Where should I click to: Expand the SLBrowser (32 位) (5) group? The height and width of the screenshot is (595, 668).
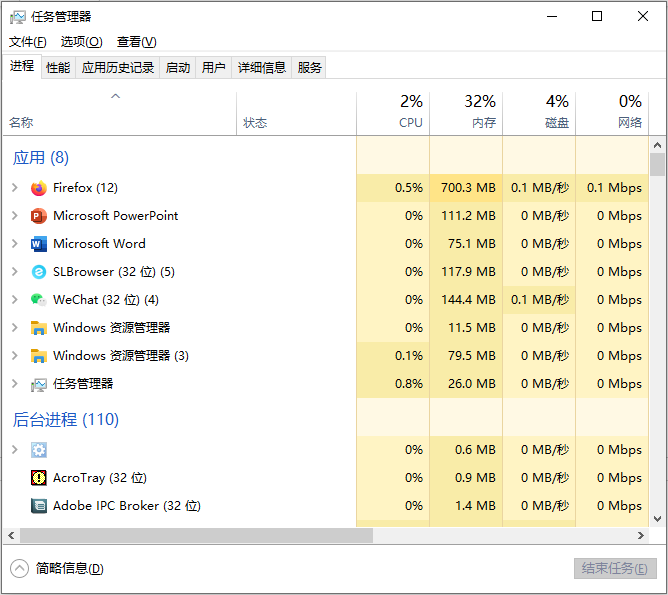(15, 272)
